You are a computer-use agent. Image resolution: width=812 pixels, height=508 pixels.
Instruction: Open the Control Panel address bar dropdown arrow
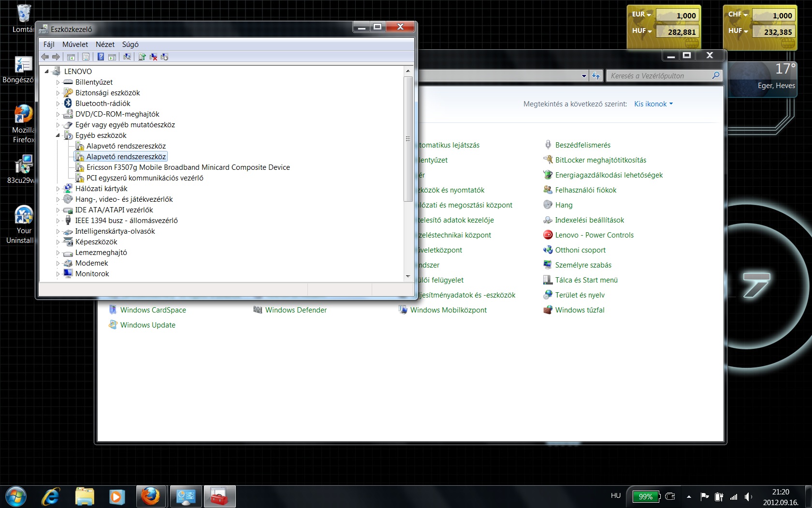[584, 76]
